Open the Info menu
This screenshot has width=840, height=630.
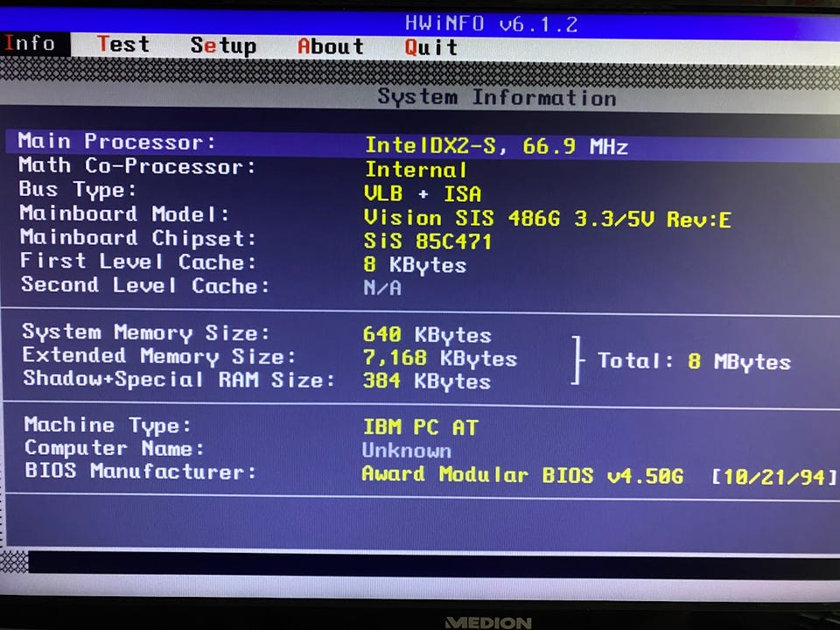(x=30, y=43)
